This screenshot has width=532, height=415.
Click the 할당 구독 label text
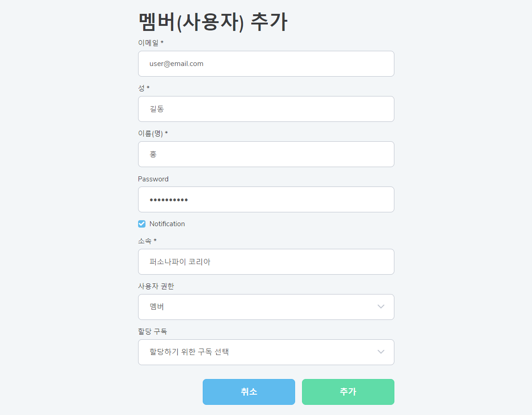coord(152,331)
